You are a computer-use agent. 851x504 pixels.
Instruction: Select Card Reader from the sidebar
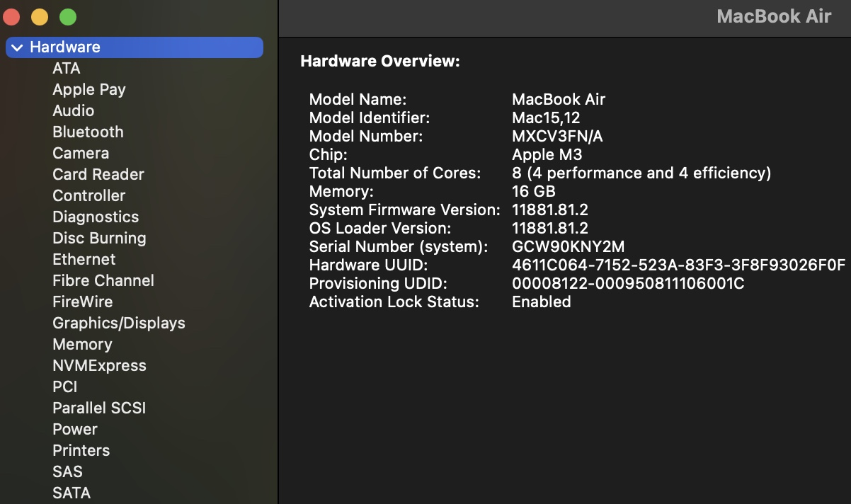coord(98,174)
